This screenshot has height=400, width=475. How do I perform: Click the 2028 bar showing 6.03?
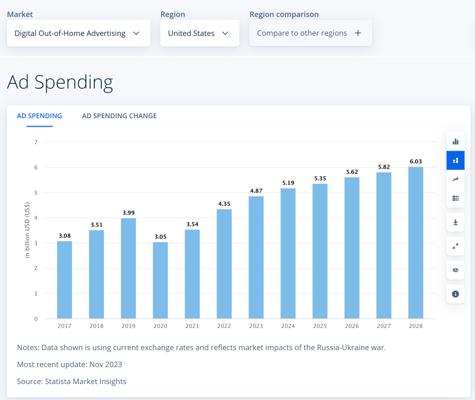(416, 243)
